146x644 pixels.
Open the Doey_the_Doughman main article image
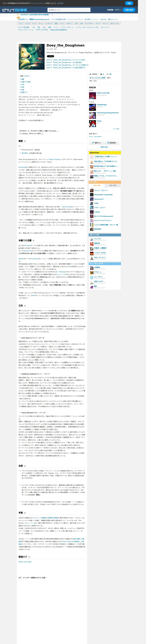pos(32,57)
